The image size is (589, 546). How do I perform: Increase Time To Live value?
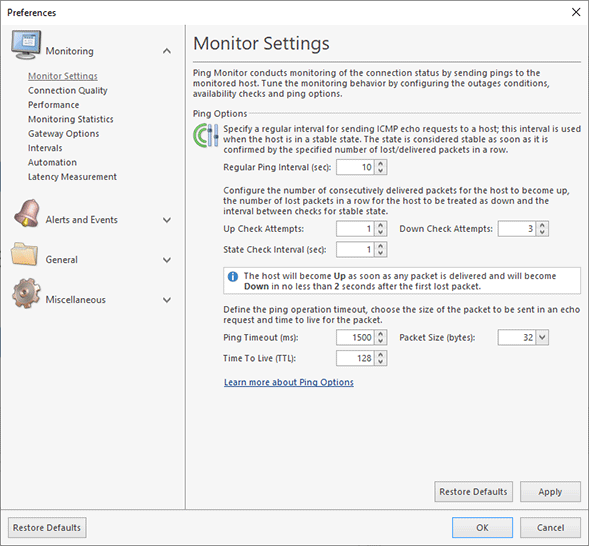[381, 355]
